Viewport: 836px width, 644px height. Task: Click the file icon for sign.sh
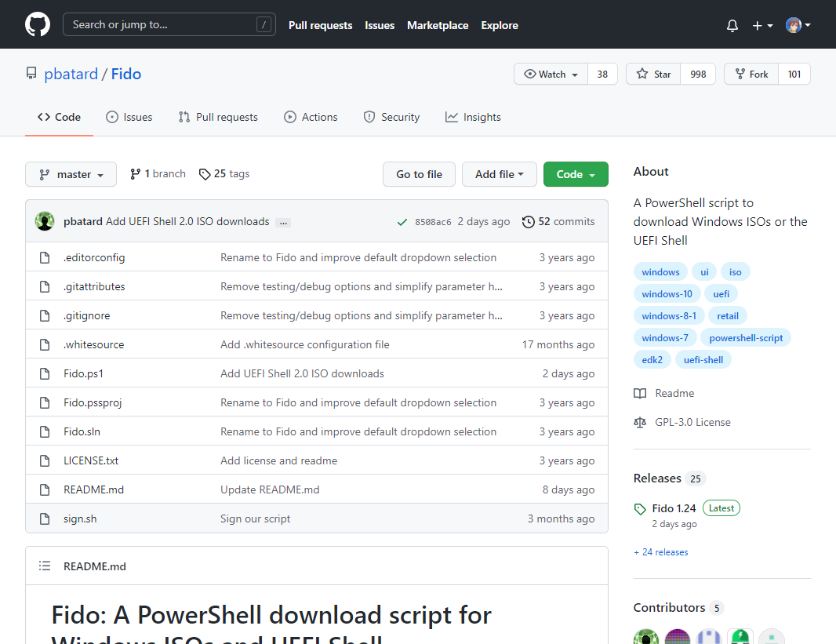click(x=45, y=518)
